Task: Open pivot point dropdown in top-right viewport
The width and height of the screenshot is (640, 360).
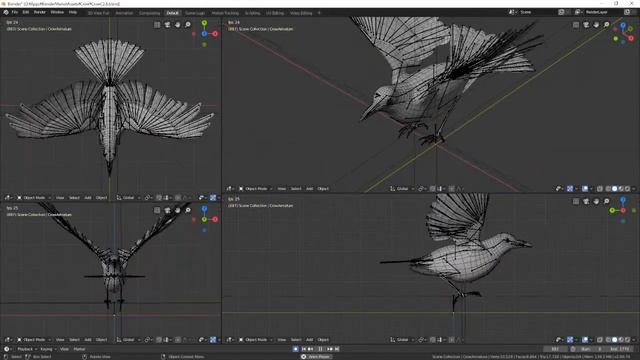Action: (422, 189)
